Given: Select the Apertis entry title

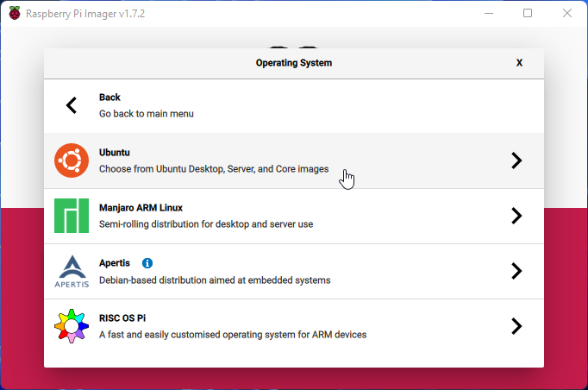Looking at the screenshot, I should click(115, 263).
